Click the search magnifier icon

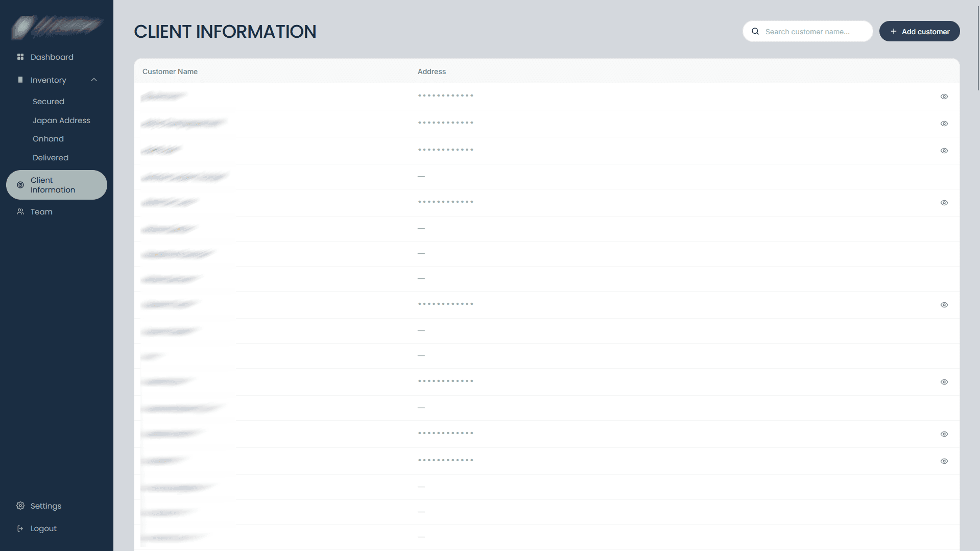click(x=755, y=31)
